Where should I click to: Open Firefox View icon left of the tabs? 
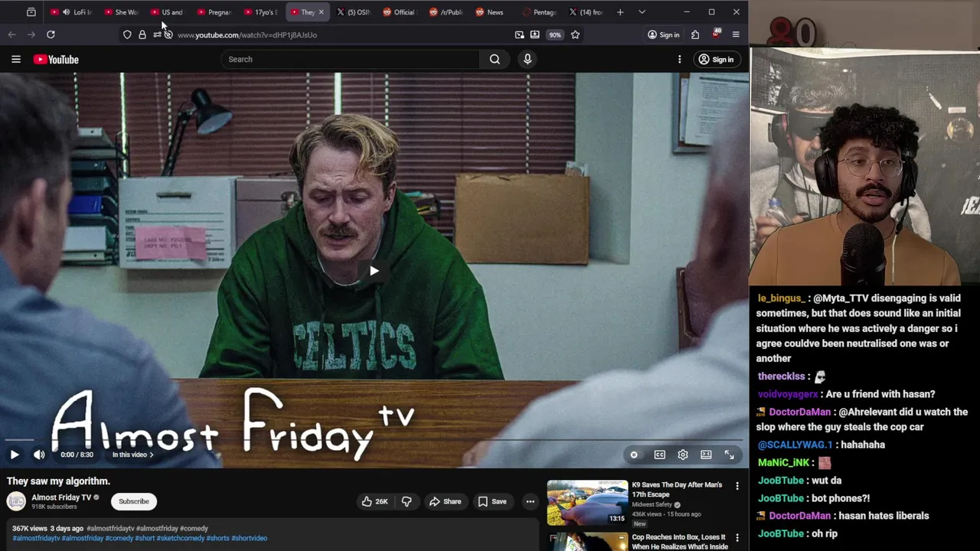point(31,12)
